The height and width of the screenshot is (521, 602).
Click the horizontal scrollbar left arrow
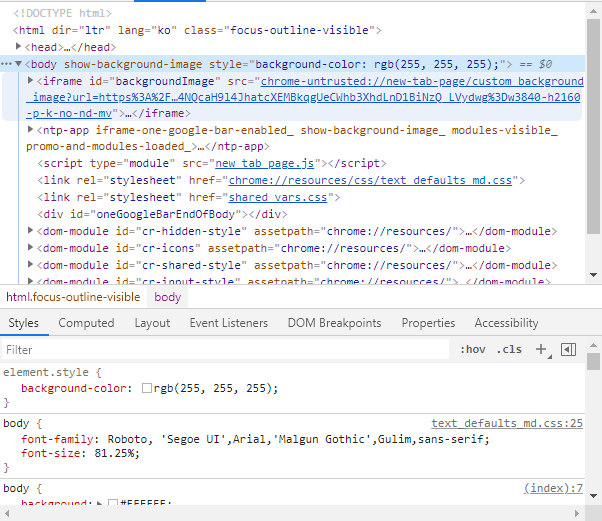(x=7, y=513)
